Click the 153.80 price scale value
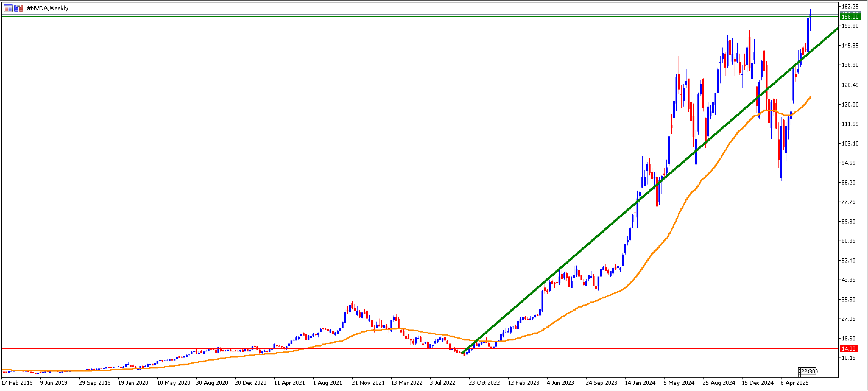The image size is (868, 391). tap(850, 26)
